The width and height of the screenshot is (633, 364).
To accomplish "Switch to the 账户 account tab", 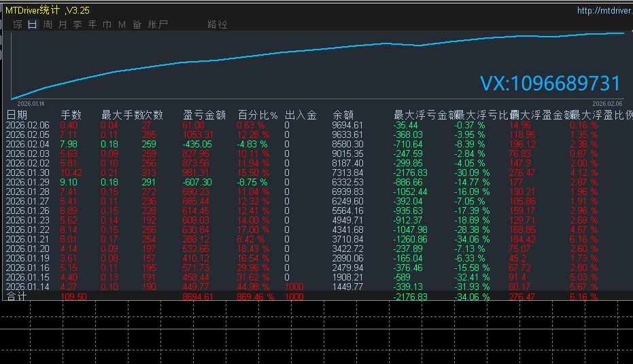I will 158,24.
